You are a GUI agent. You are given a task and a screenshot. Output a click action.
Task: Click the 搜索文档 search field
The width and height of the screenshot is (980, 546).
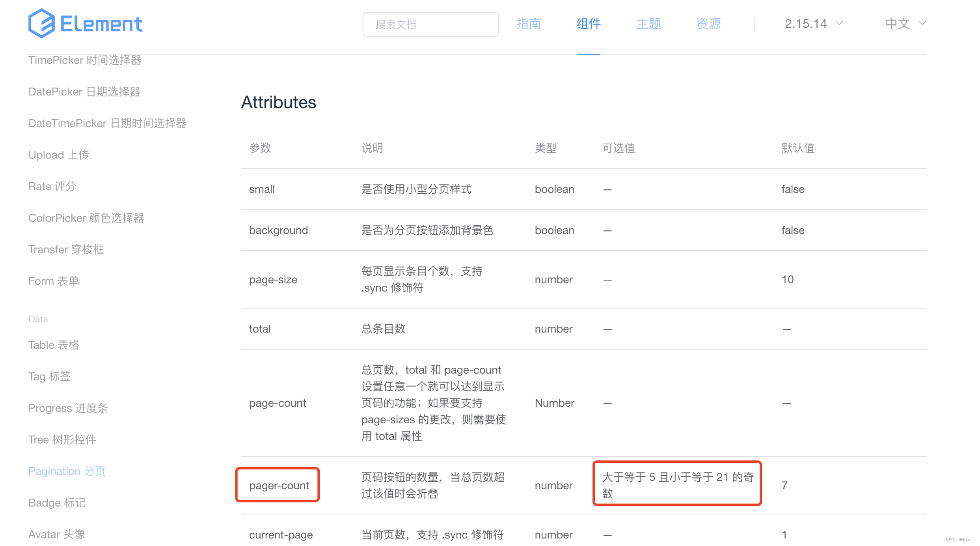coord(430,24)
